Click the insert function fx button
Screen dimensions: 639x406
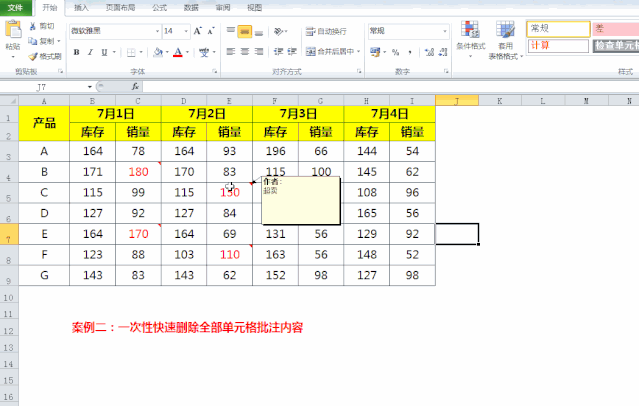pyautogui.click(x=135, y=86)
